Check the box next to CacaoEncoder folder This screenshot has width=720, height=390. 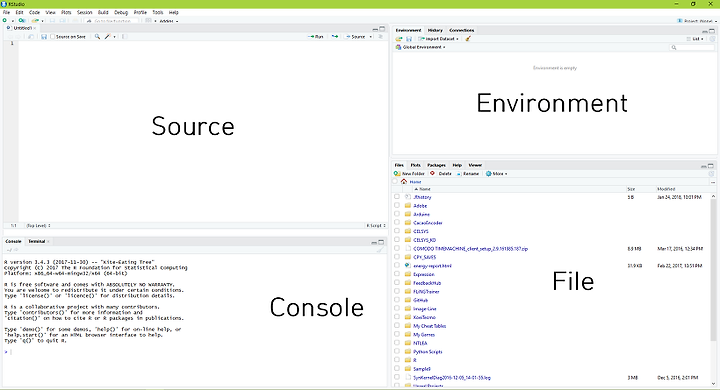[x=397, y=222]
